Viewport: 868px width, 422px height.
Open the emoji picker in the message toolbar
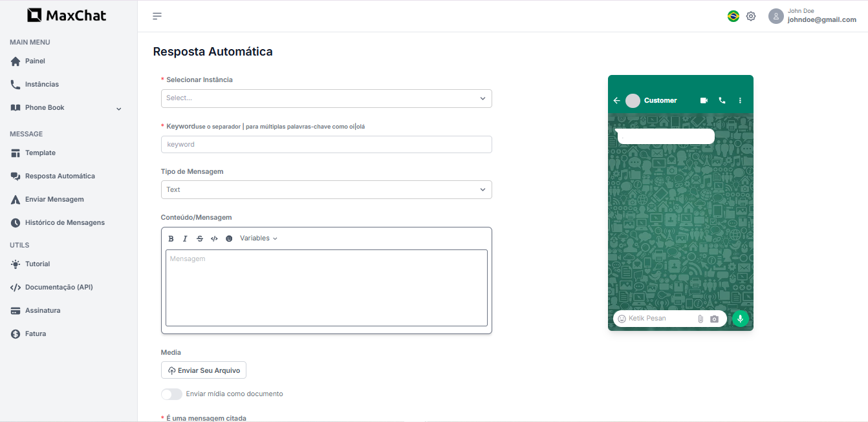coord(229,238)
